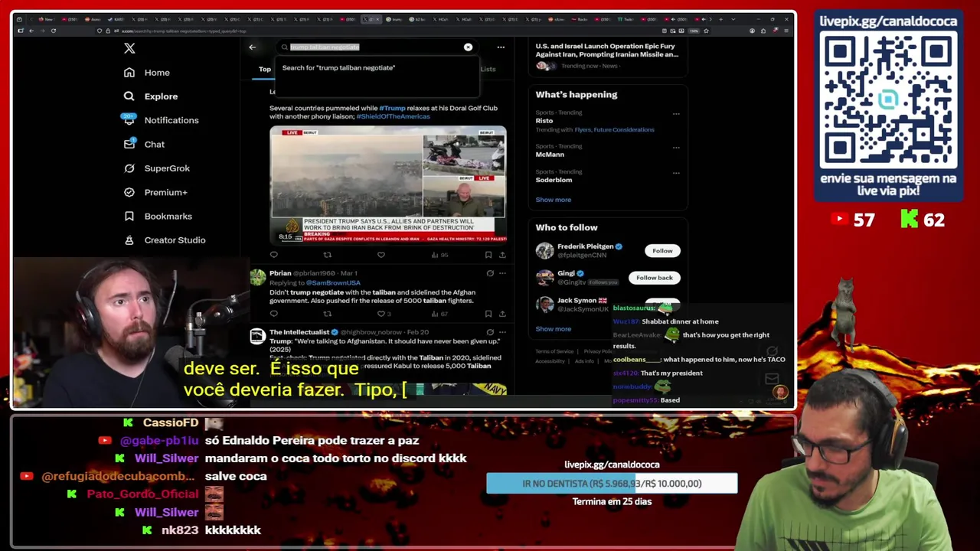
Task: Open the Bookmarks ribbon icon
Action: pos(129,216)
